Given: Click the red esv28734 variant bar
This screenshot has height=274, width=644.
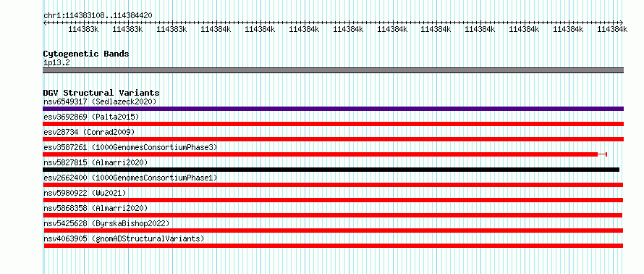Looking at the screenshot, I should pos(333,139).
